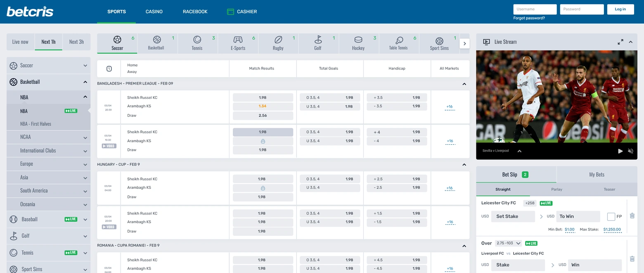
Task: Choose the Tennis sport icon in the top strip
Action: 197,40
